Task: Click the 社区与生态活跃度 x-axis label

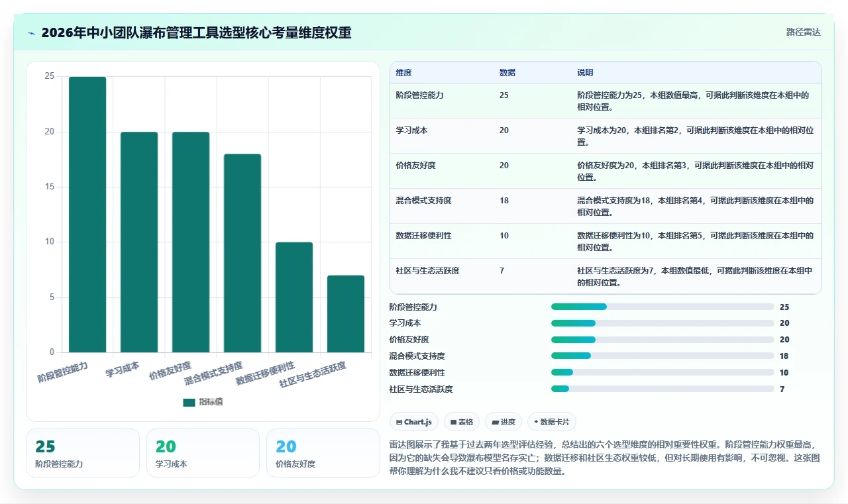Action: coord(313,375)
